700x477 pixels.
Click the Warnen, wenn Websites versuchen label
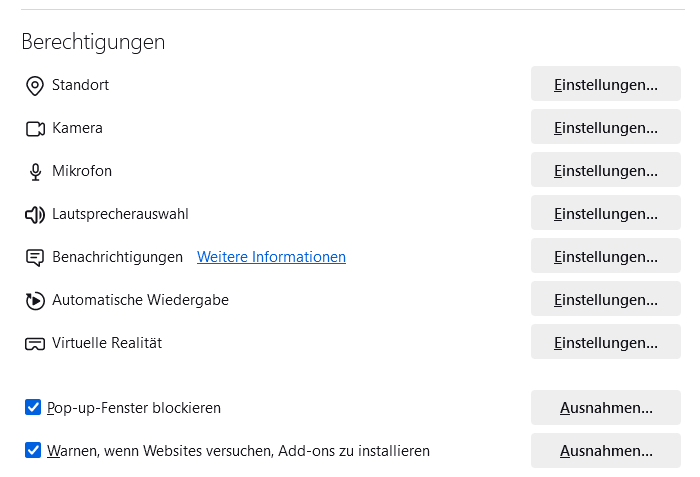[238, 451]
